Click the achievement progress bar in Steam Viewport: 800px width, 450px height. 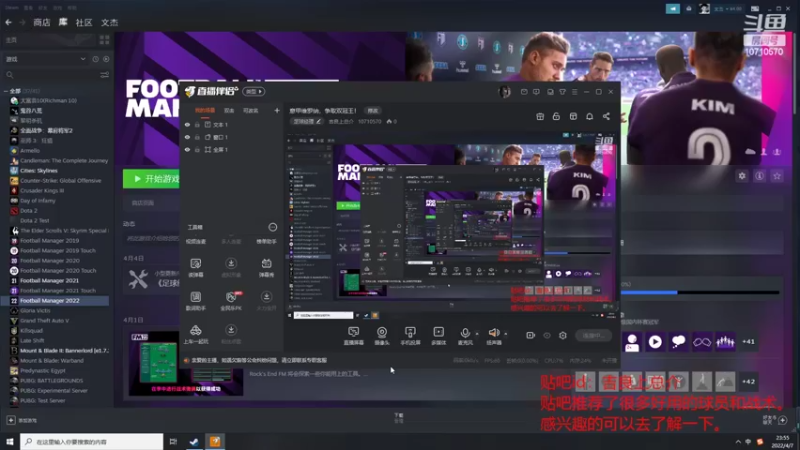point(699,292)
